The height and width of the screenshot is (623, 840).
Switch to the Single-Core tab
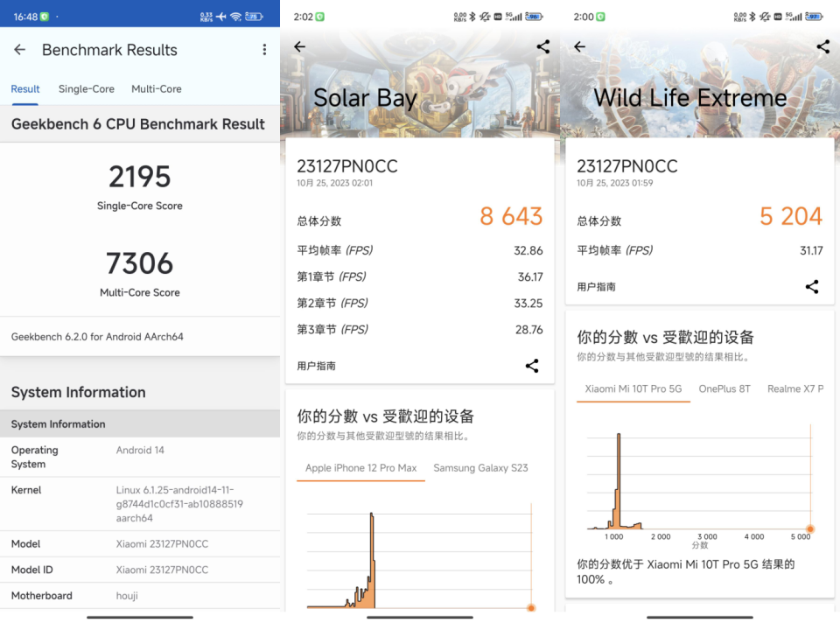pyautogui.click(x=87, y=89)
